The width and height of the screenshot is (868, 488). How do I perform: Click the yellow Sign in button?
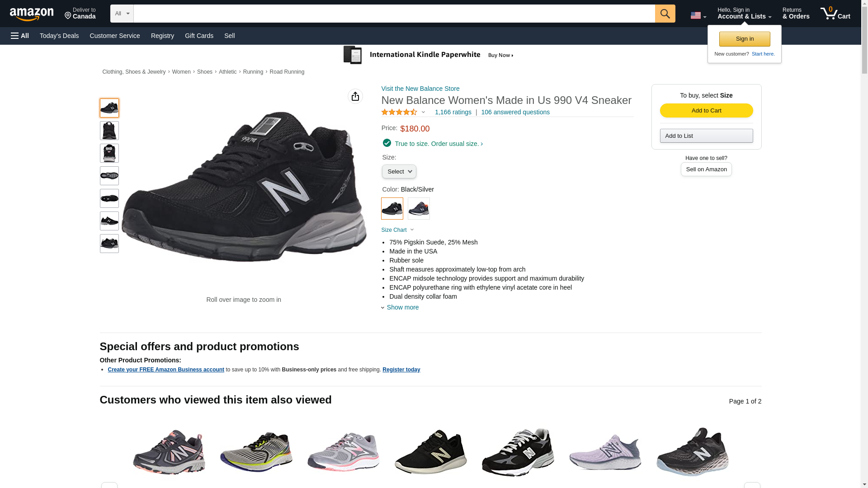[745, 39]
